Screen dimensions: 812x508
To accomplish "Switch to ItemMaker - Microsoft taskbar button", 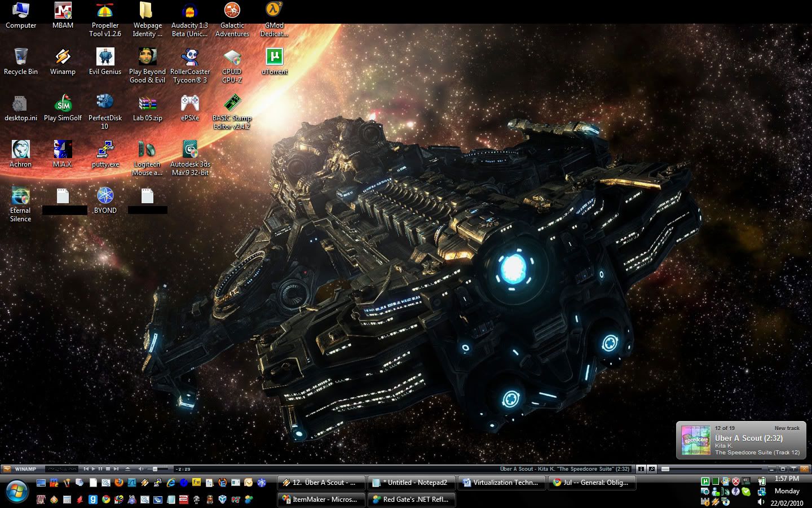I will [x=321, y=500].
